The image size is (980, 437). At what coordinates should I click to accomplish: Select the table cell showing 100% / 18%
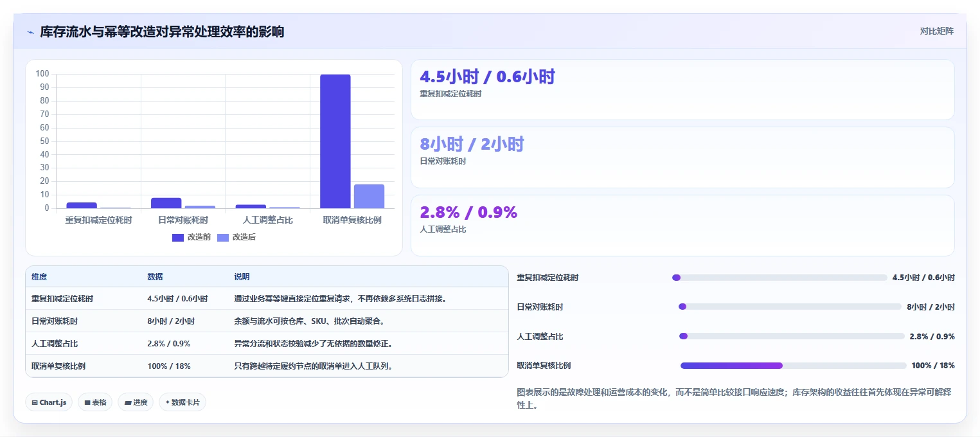coord(169,366)
